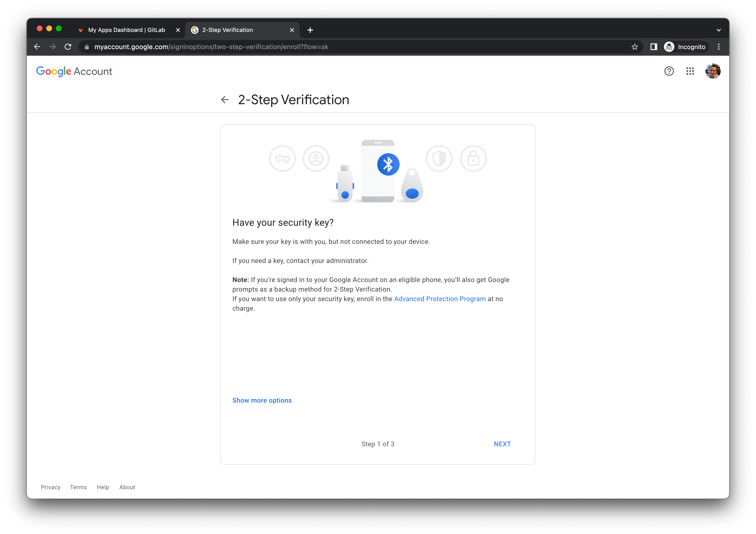Image resolution: width=756 pixels, height=534 pixels.
Task: Click Show more options expander link
Action: coord(262,399)
